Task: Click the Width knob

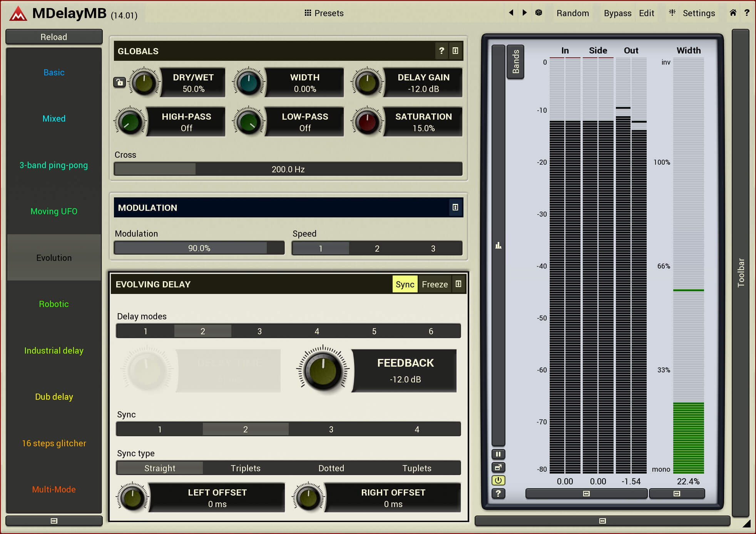Action: point(249,82)
